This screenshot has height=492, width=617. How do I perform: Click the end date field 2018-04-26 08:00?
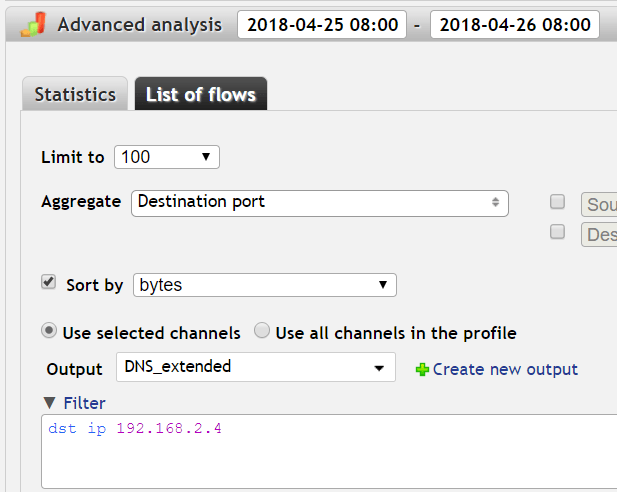coord(514,25)
